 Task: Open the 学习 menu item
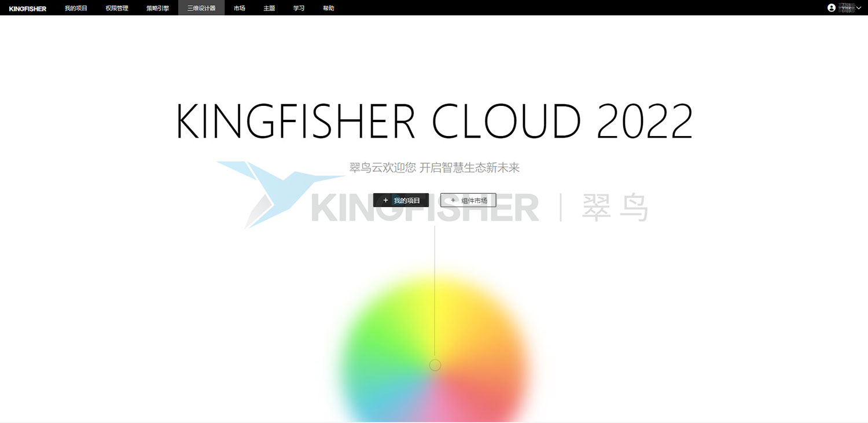[299, 8]
